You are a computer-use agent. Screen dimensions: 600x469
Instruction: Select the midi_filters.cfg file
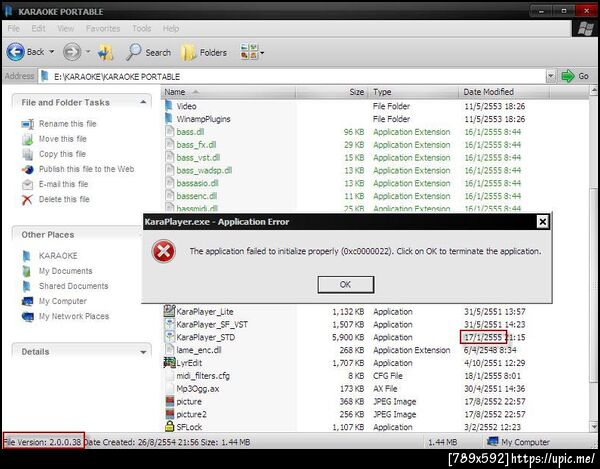(x=203, y=376)
